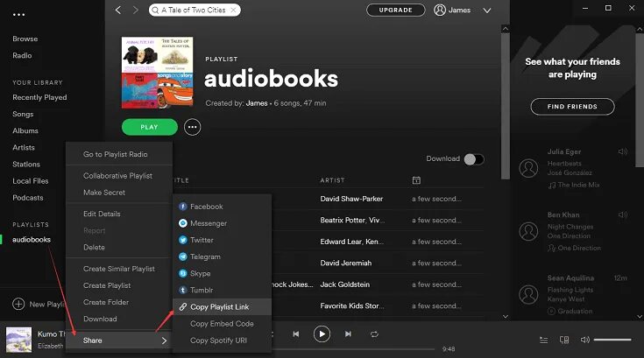Click the playlist scrollbar up arrow
Screen dimensions: 644x358
coord(506,29)
